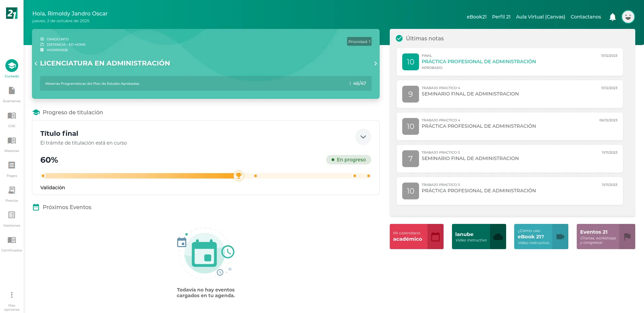Viewport: 644px width, 313px height.
Task: Expand the Título final details chevron
Action: click(363, 137)
